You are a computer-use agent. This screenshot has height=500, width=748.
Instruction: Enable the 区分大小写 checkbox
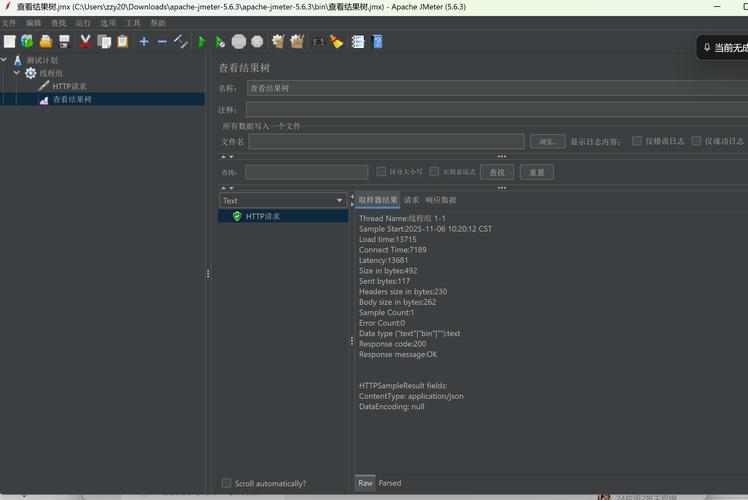pos(381,171)
